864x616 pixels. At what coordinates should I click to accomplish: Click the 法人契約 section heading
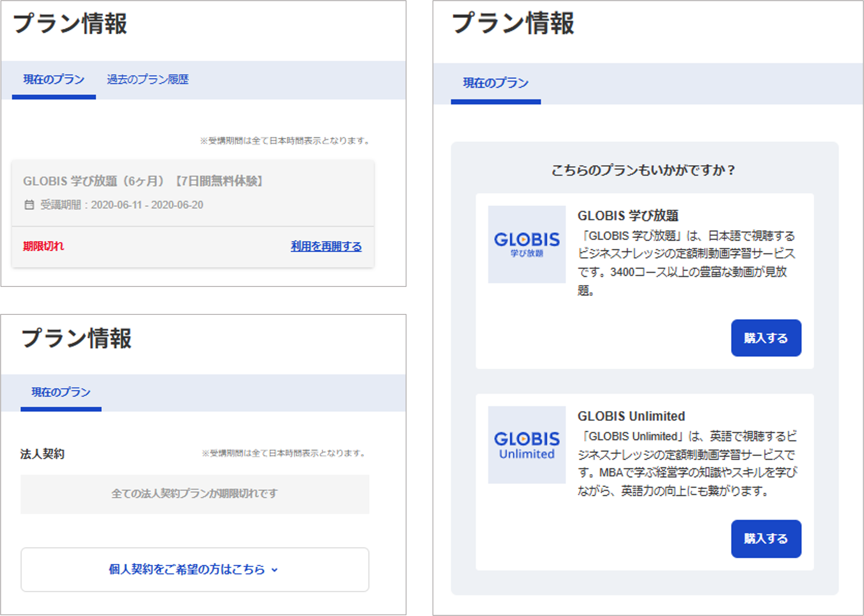click(x=42, y=454)
